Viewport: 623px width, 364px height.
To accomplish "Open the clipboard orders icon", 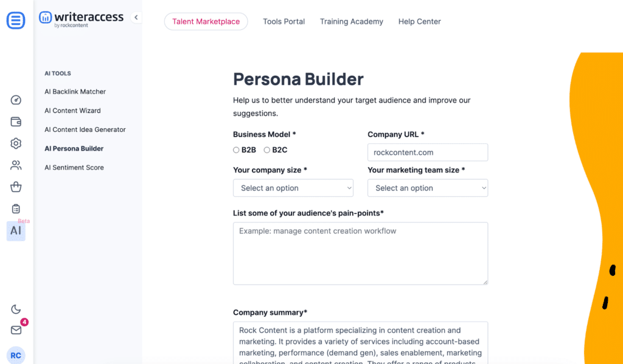I will point(16,208).
